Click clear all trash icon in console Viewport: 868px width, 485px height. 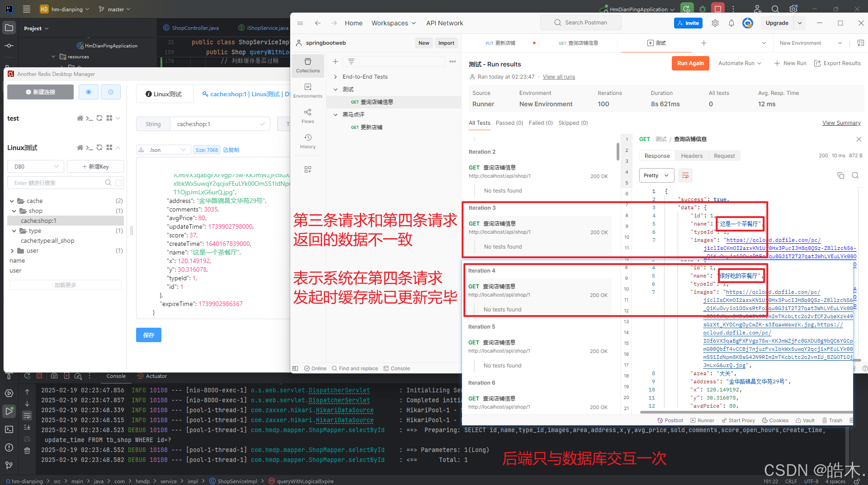tap(27, 451)
